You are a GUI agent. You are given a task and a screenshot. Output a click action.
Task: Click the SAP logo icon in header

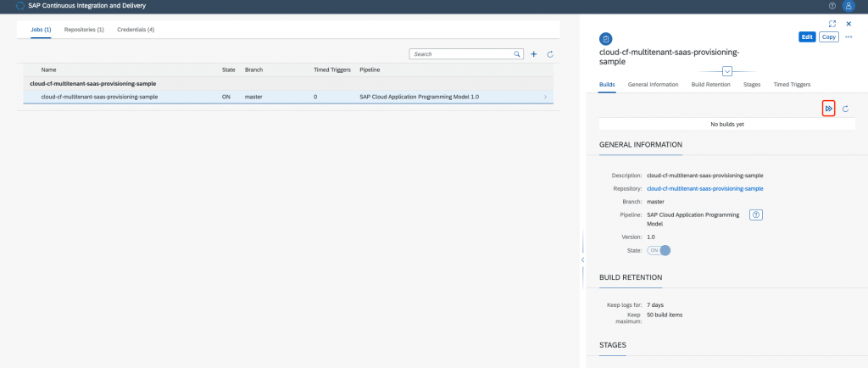[x=20, y=6]
